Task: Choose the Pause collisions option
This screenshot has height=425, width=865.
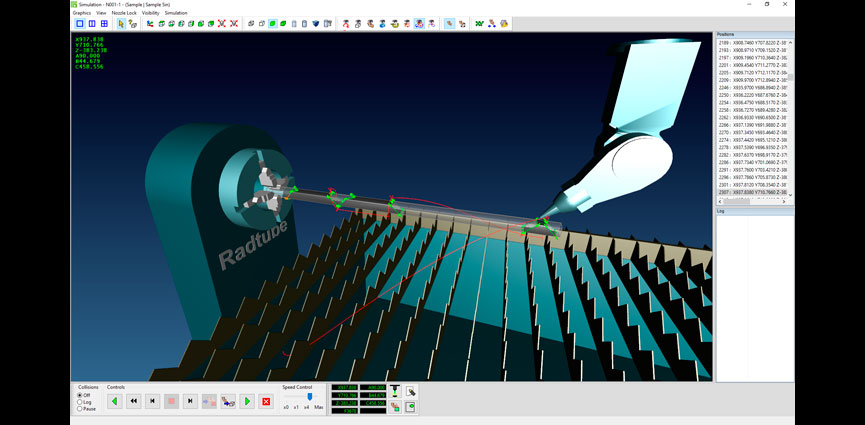Action: pos(80,409)
